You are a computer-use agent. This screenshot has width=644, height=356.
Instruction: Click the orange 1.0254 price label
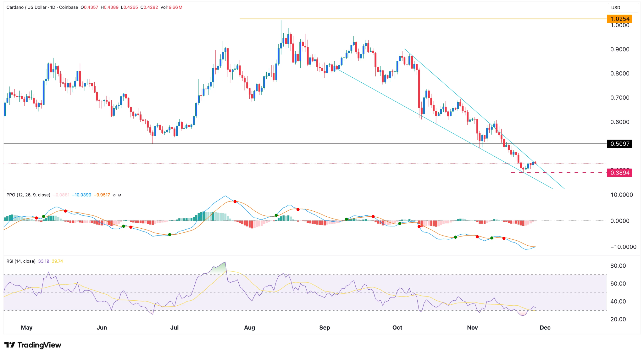(x=619, y=19)
